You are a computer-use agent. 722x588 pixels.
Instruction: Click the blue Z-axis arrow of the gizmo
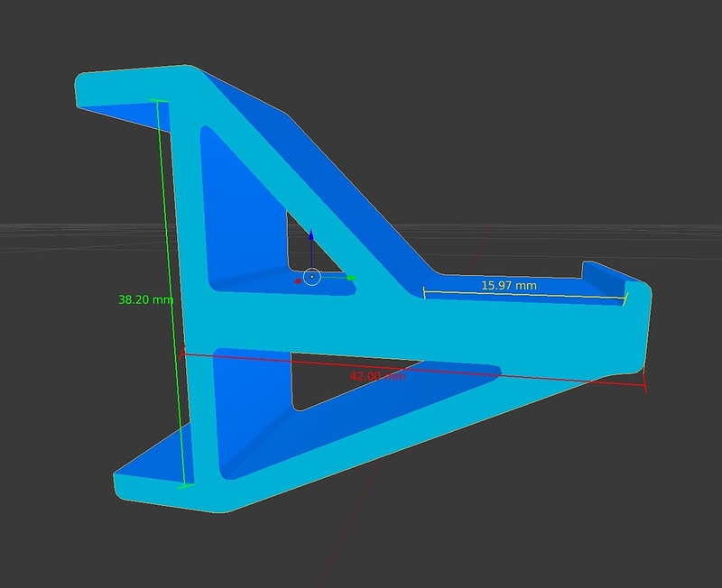[311, 235]
